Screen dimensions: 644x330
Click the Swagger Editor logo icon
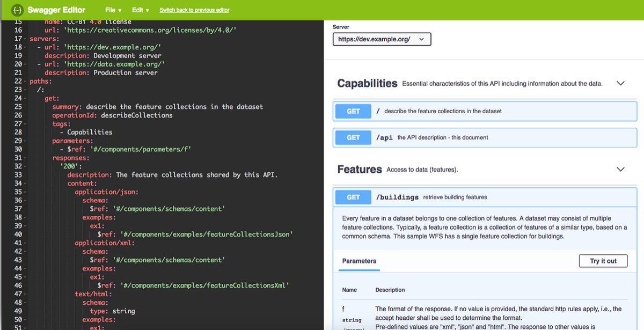(x=18, y=10)
